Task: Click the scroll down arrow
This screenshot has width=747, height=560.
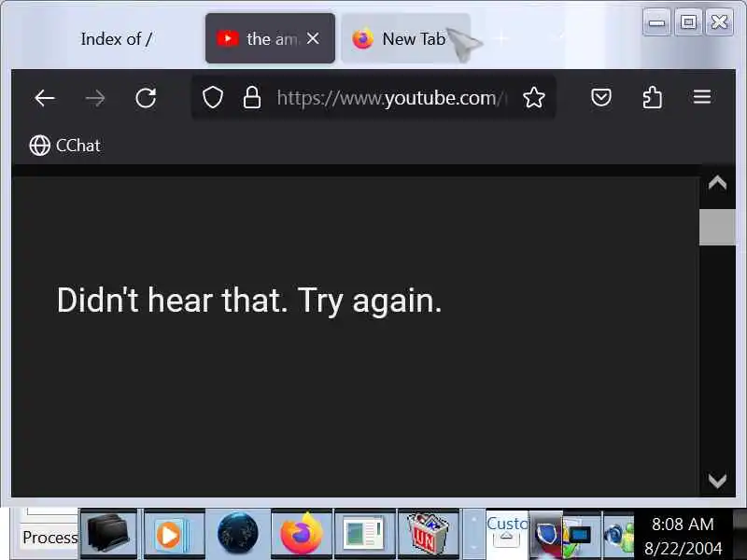Action: pos(717,481)
